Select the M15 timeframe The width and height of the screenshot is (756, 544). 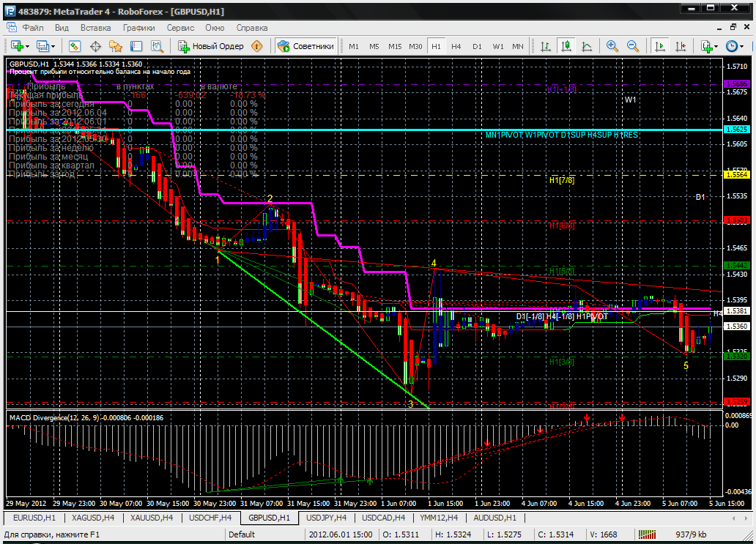395,46
